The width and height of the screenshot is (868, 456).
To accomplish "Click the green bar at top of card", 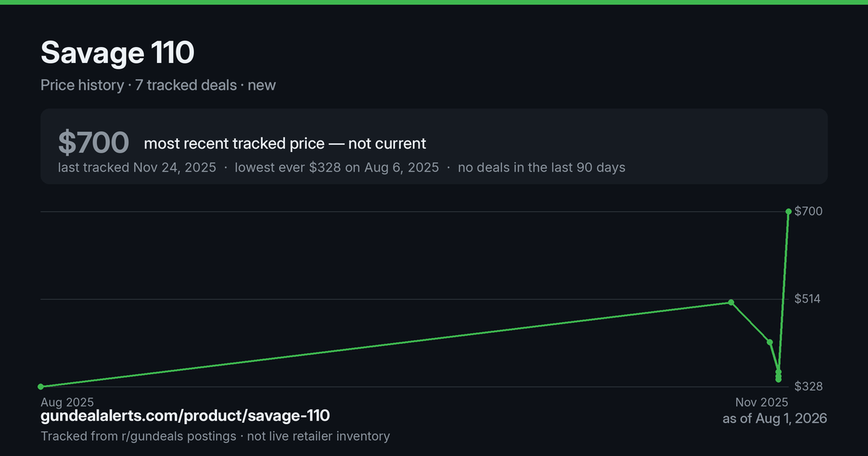I will coord(434,2).
